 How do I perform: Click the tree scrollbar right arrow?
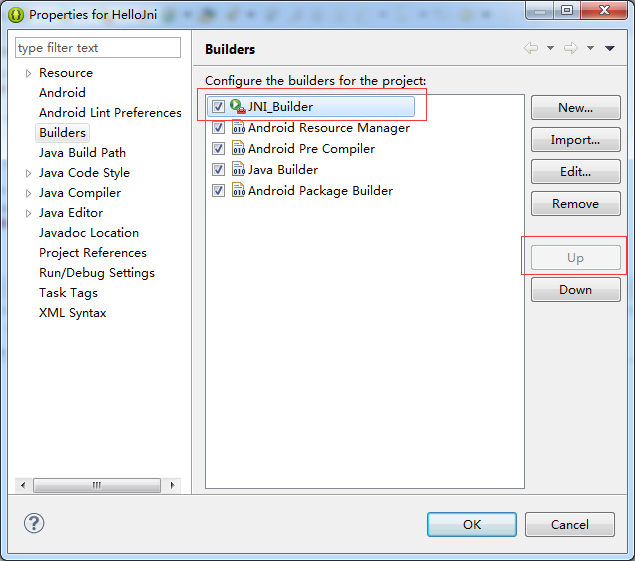point(172,485)
